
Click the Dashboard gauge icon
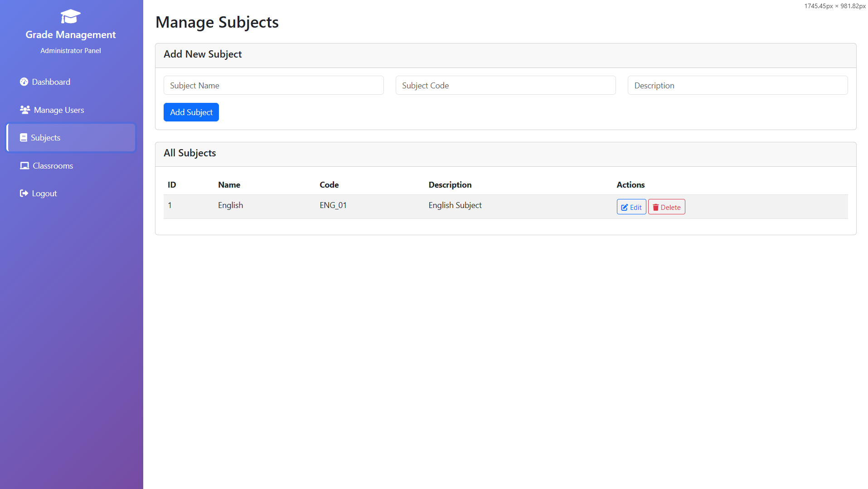pyautogui.click(x=24, y=82)
